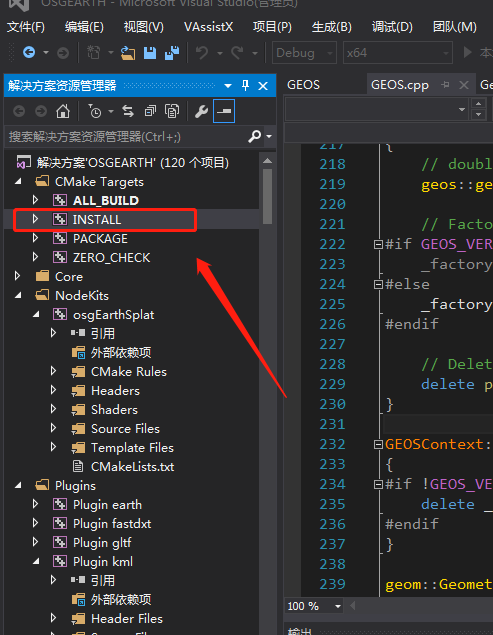Viewport: 493px width, 635px height.
Task: Open the search options dropdown arrow
Action: [269, 137]
